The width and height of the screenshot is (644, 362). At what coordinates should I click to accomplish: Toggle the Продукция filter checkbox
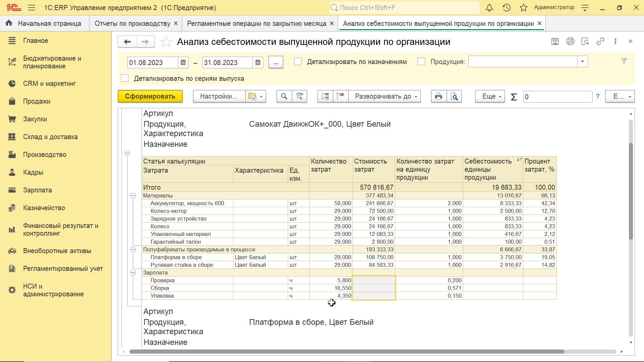click(421, 62)
